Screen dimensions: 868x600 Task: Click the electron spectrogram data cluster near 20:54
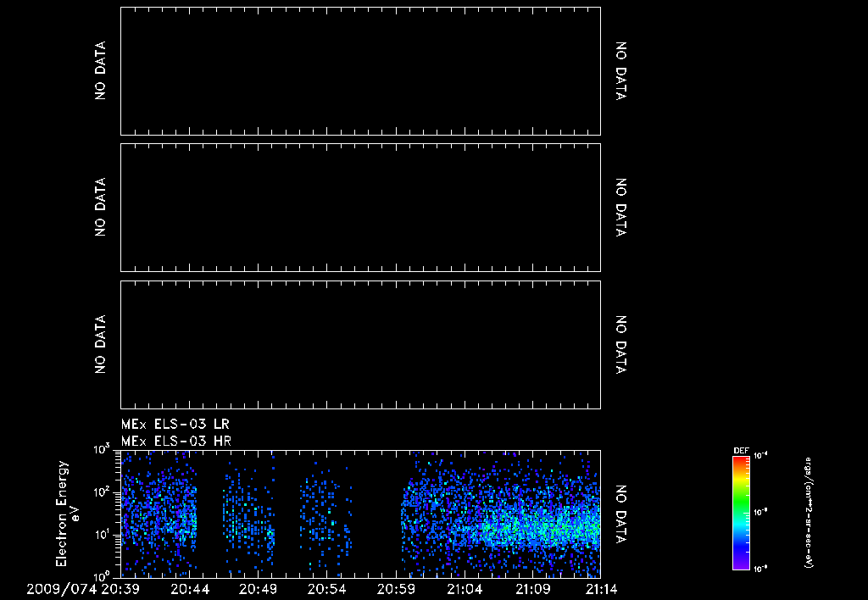pyautogui.click(x=325, y=518)
